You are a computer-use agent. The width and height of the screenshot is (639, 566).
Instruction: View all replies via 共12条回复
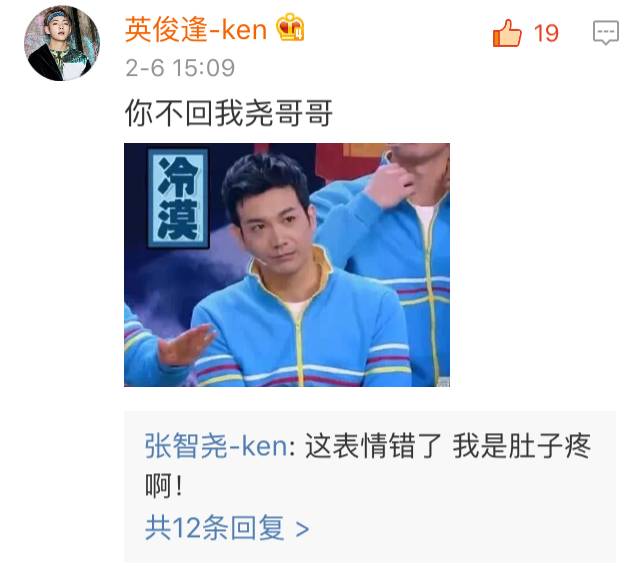pyautogui.click(x=214, y=528)
